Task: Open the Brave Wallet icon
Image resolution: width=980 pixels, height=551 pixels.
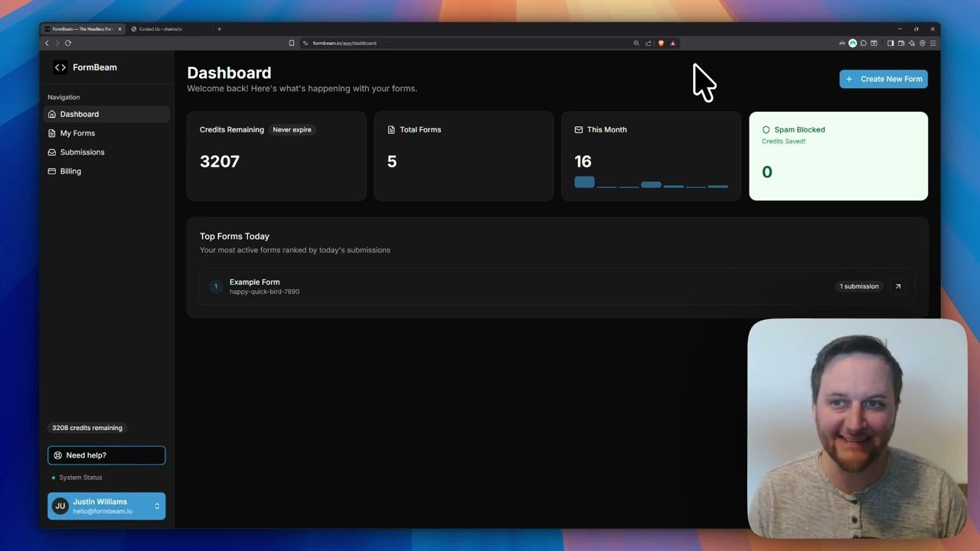Action: click(x=901, y=43)
